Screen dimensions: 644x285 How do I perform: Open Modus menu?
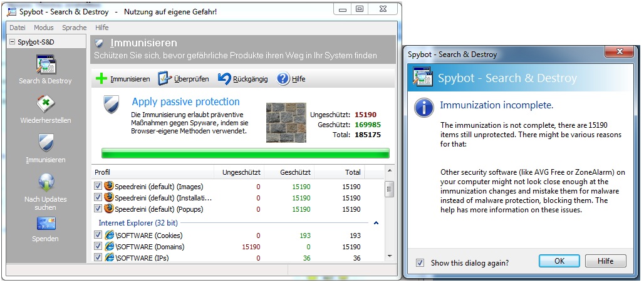point(43,28)
